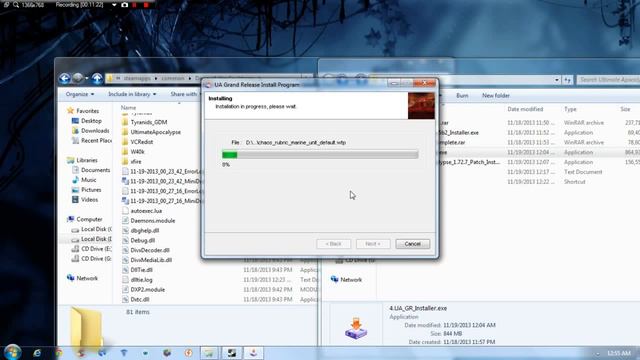The image size is (640, 360).
Task: Open the Music library
Action: [84, 180]
